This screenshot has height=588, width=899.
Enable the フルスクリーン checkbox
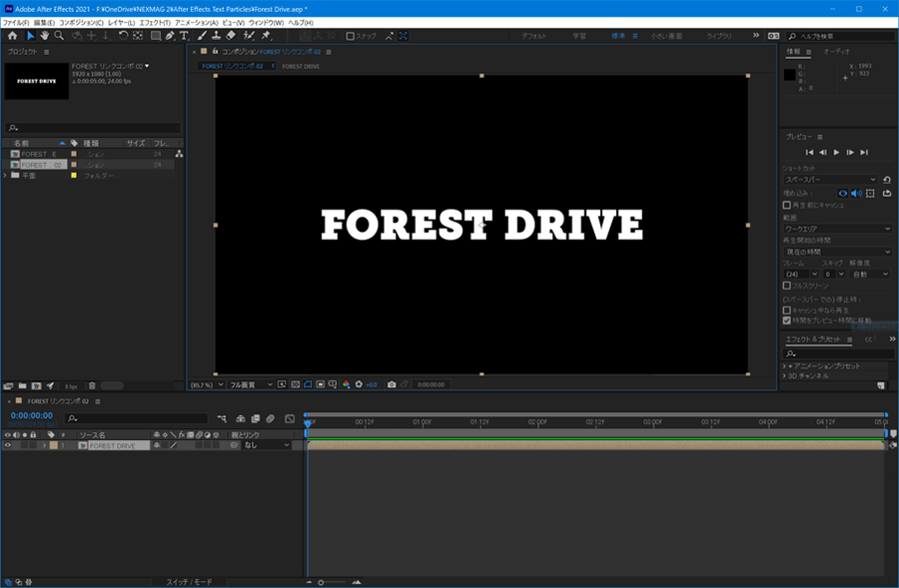pos(787,285)
